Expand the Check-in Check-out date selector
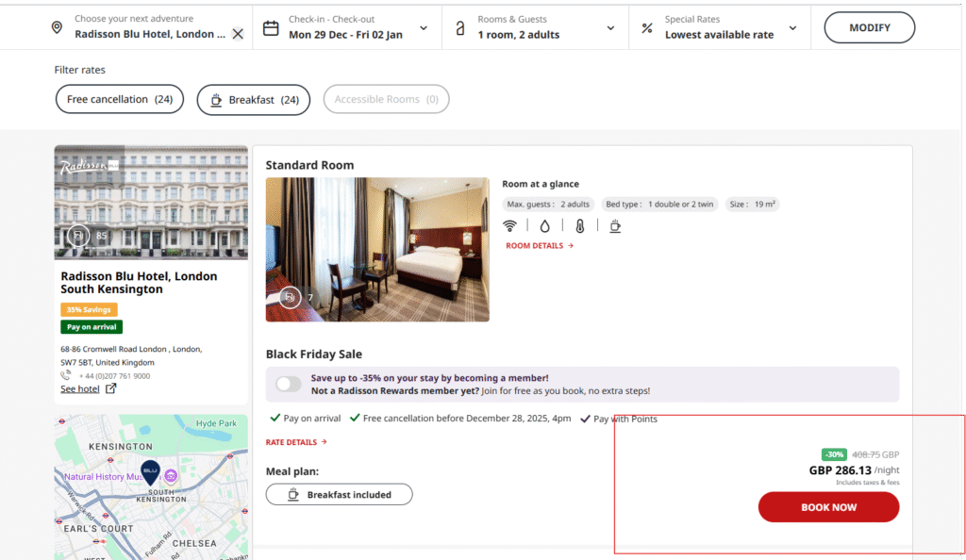 coord(424,27)
